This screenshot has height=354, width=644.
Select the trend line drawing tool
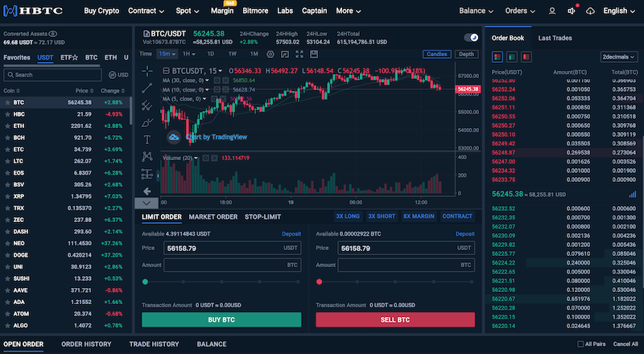[x=147, y=88]
